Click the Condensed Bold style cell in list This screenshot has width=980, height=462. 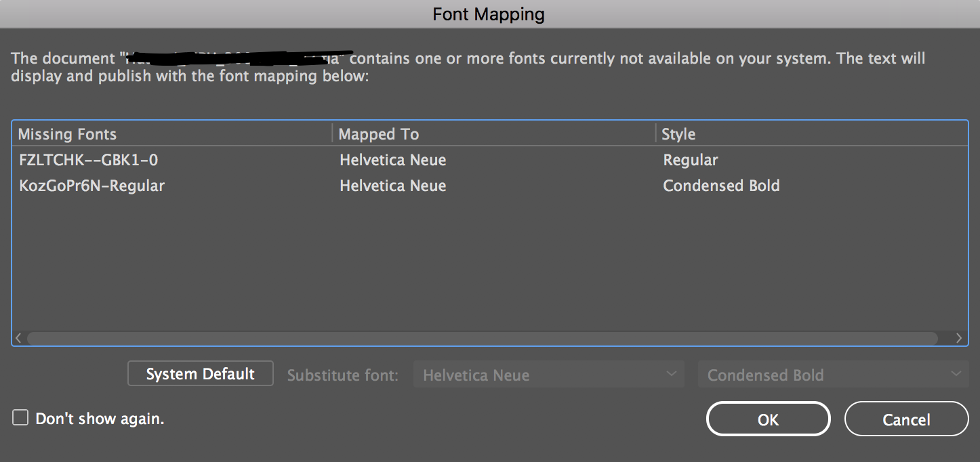(x=721, y=186)
